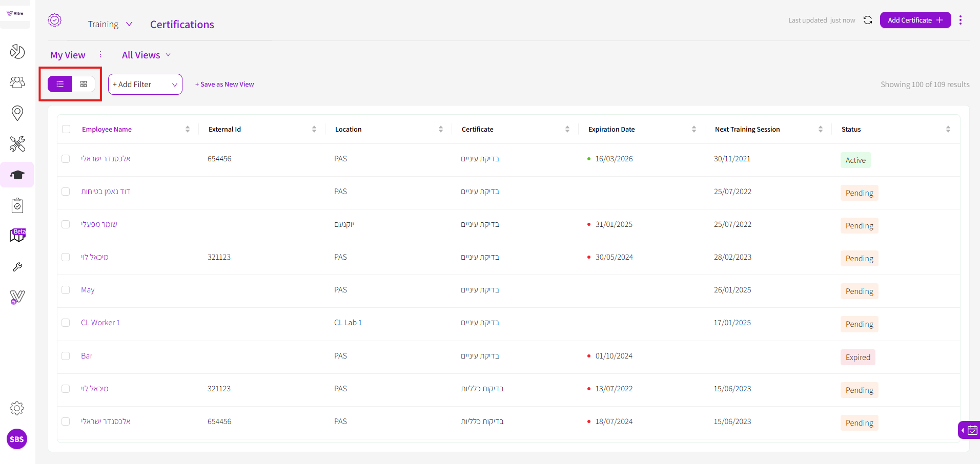Open the Certifications breadcrumb title
The height and width of the screenshot is (464, 980).
click(182, 25)
